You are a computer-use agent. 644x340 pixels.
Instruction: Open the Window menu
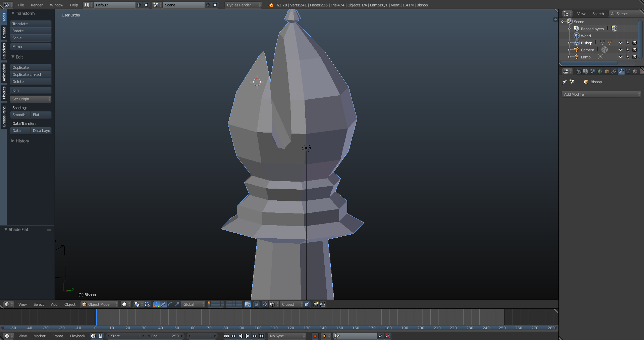56,5
